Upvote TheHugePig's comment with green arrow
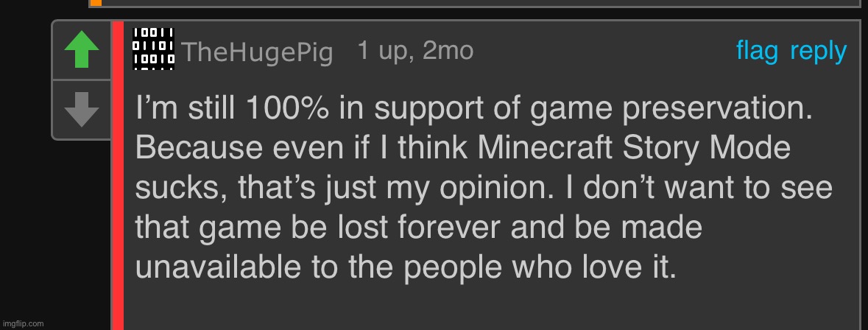This screenshot has height=330, width=868. [81, 51]
